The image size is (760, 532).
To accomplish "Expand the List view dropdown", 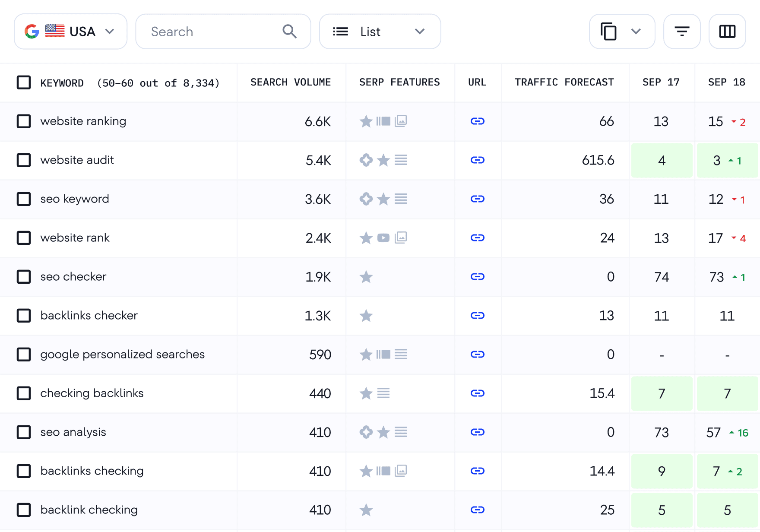I will (x=380, y=32).
